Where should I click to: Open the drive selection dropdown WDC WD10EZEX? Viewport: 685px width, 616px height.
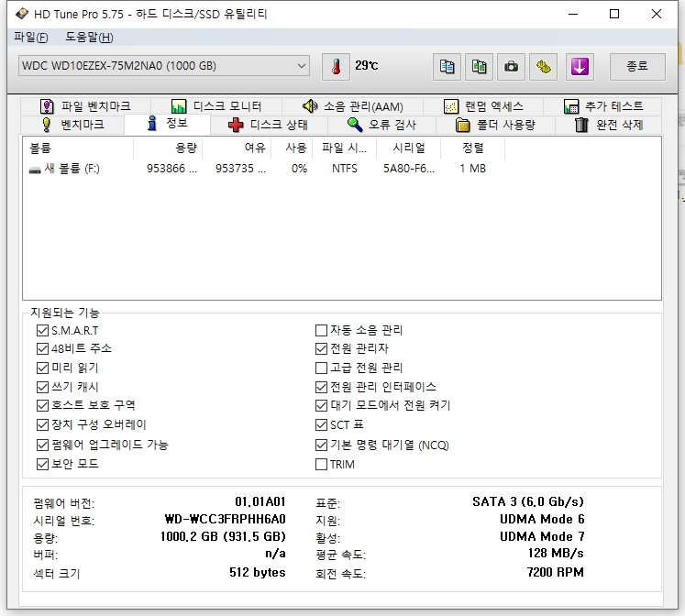164,66
